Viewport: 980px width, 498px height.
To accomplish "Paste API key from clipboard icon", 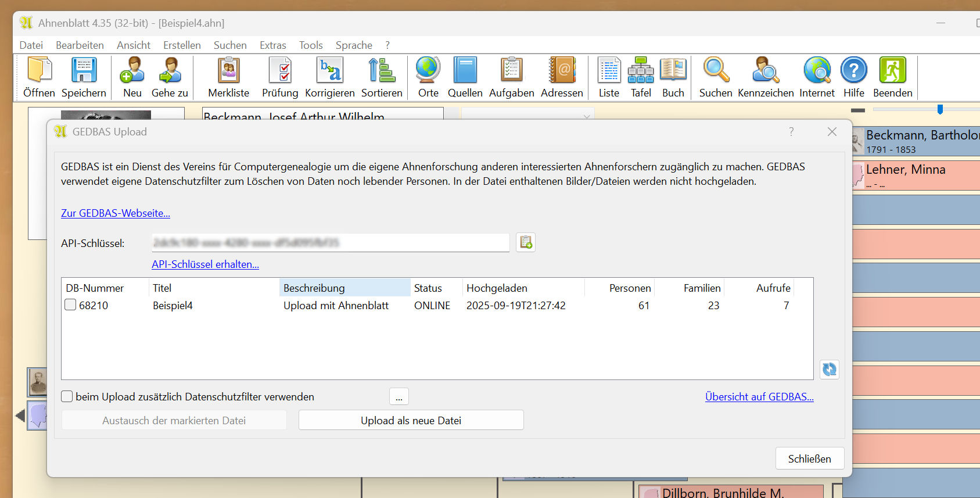I will (526, 242).
